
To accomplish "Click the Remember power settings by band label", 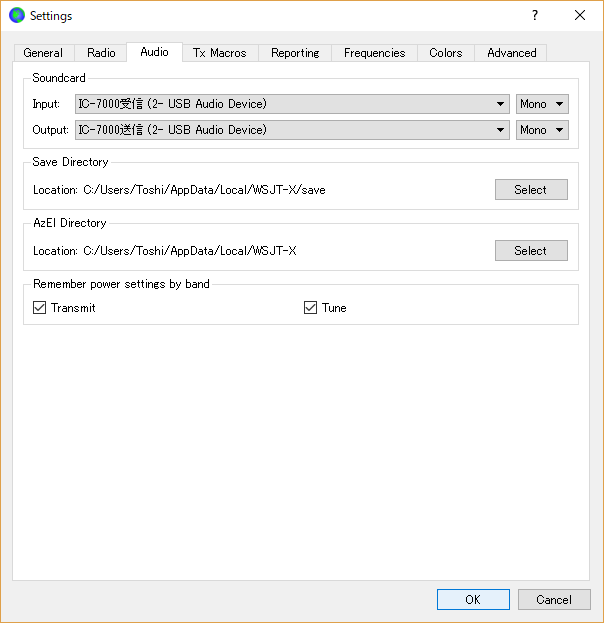I will click(121, 284).
